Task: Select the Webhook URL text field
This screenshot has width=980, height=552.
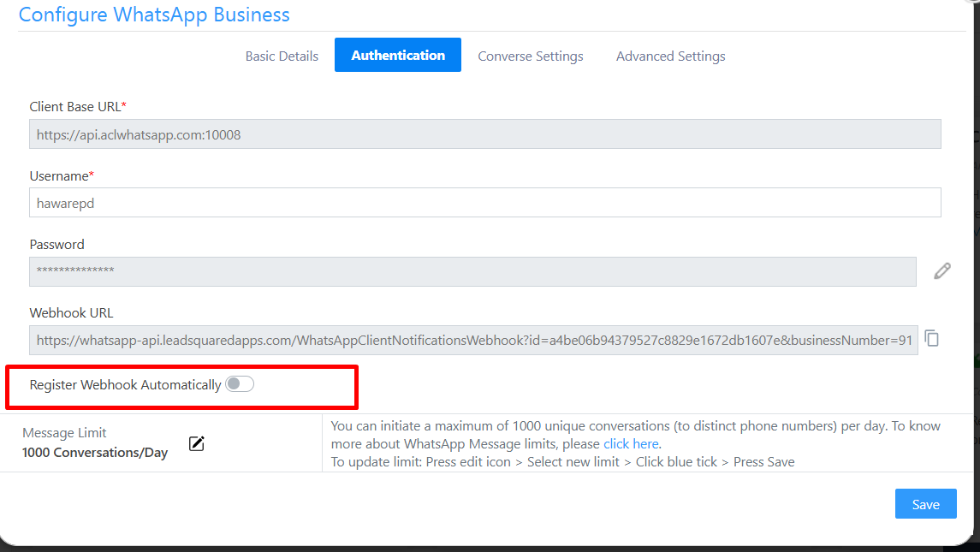Action: point(473,340)
